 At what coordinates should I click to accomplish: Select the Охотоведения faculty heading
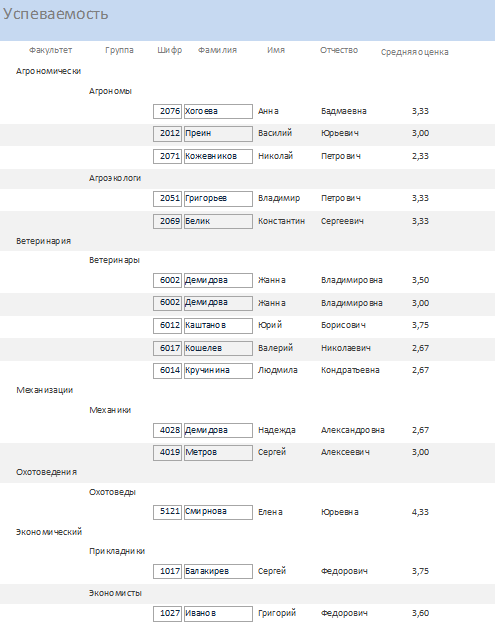47,472
